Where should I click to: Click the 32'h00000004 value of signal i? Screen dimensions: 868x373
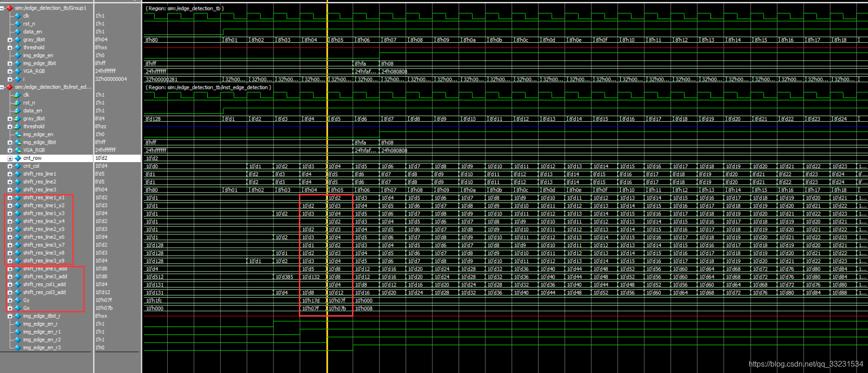[x=111, y=79]
